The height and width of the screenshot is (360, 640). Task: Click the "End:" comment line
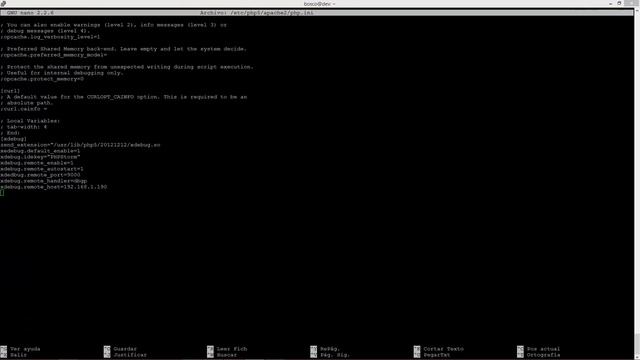pos(10,133)
